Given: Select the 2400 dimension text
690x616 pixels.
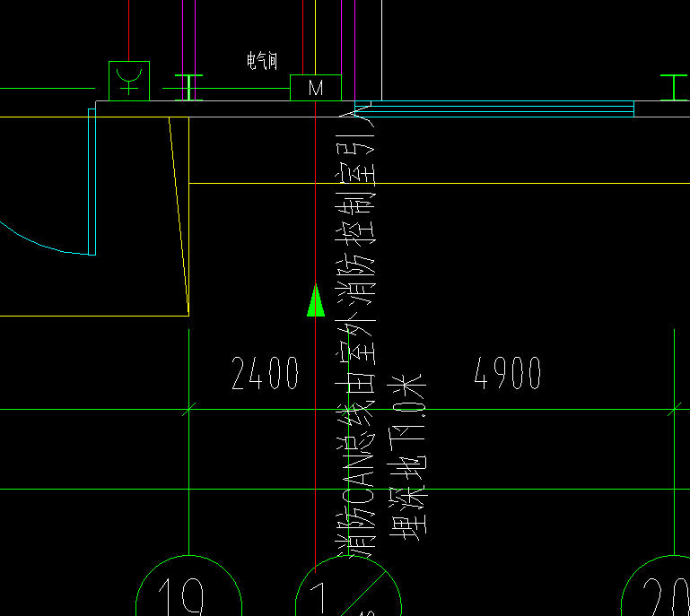Looking at the screenshot, I should click(265, 373).
